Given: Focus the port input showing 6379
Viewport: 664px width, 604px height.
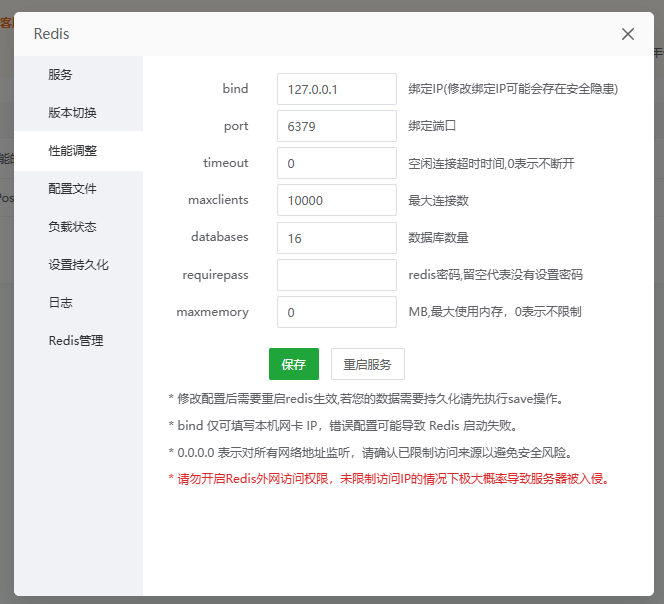Looking at the screenshot, I should click(x=337, y=126).
